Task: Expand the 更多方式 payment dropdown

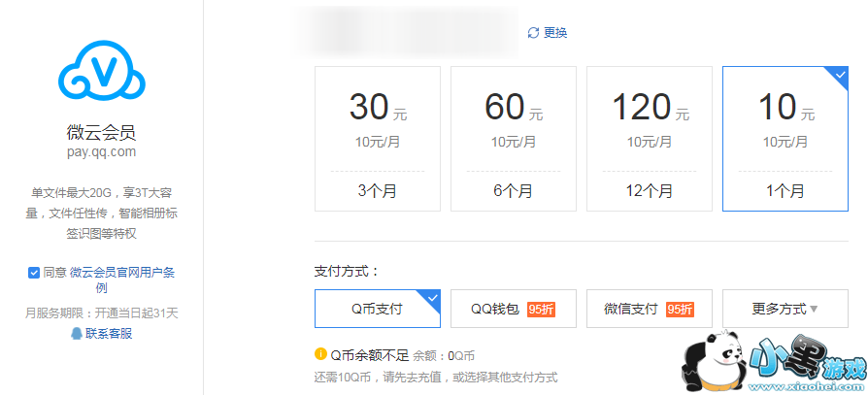Action: pos(785,309)
